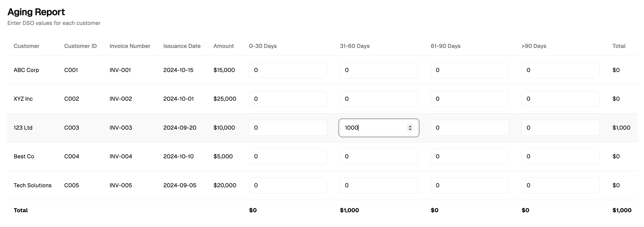Click the >90 Days column header
Image resolution: width=644 pixels, height=227 pixels.
[534, 46]
